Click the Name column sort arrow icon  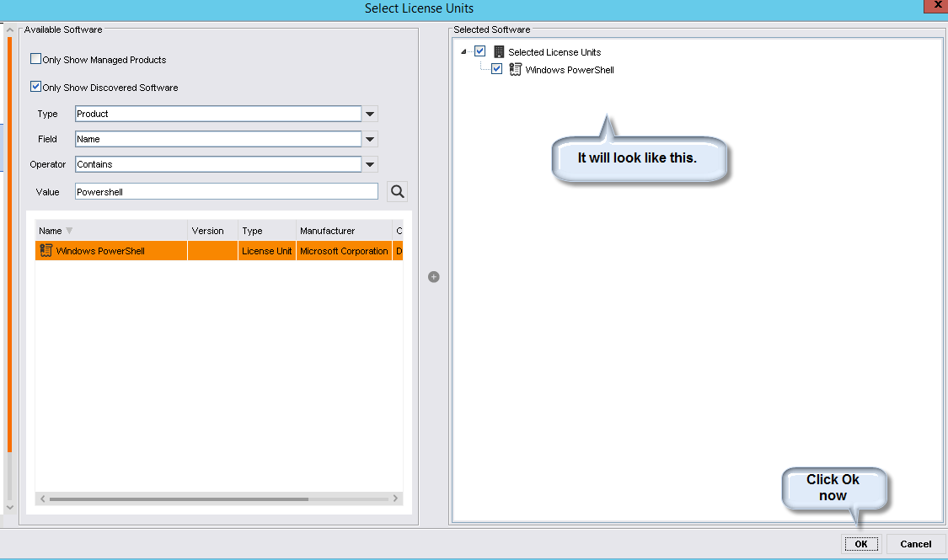69,231
